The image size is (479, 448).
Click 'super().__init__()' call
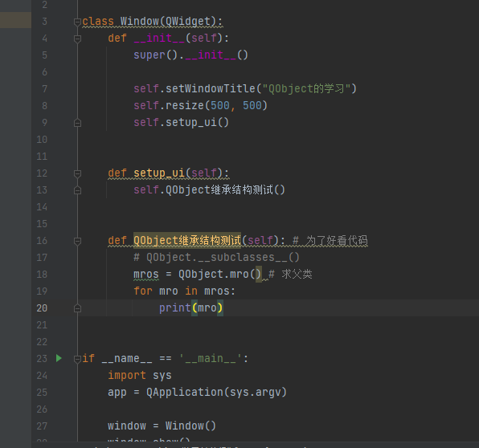point(190,55)
